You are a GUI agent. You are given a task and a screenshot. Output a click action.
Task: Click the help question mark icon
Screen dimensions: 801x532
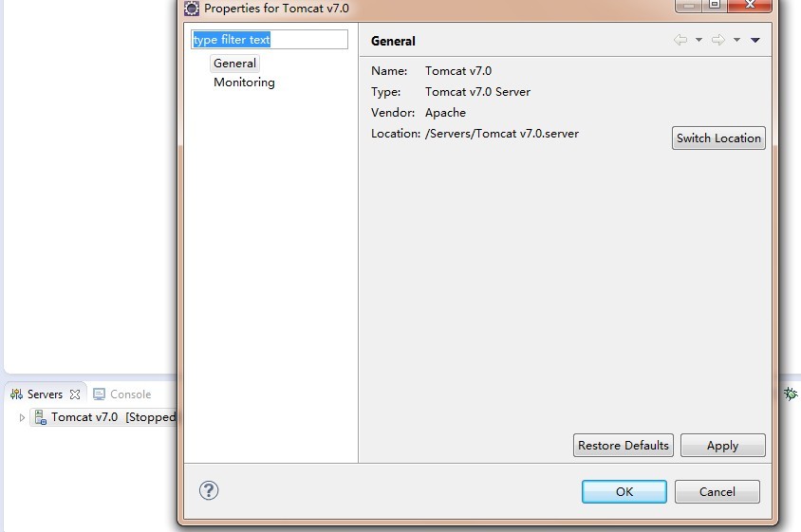pos(209,490)
